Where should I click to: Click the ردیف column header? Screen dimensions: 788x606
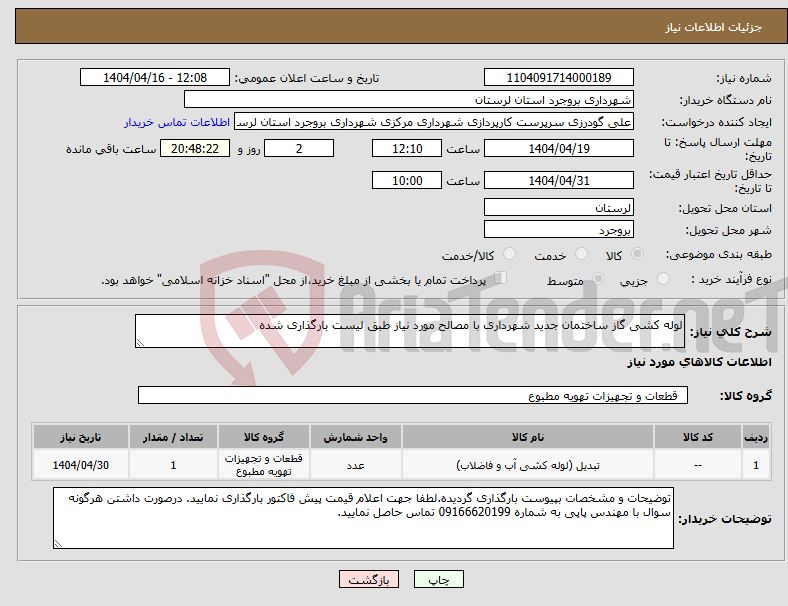click(755, 437)
